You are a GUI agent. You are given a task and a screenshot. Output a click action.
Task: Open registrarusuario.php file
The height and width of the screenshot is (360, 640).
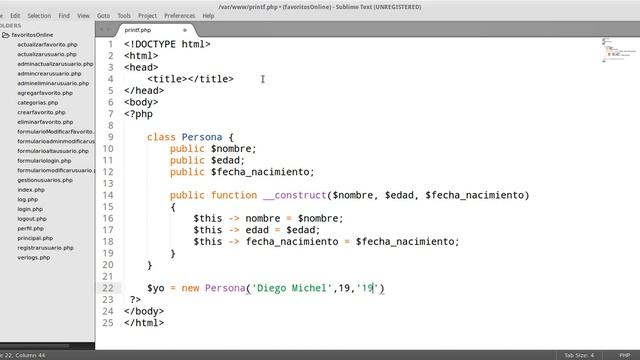45,248
